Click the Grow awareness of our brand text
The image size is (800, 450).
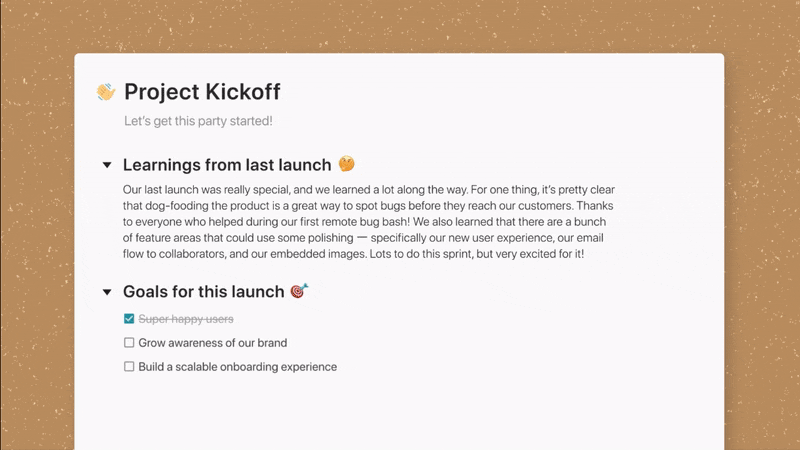click(213, 343)
